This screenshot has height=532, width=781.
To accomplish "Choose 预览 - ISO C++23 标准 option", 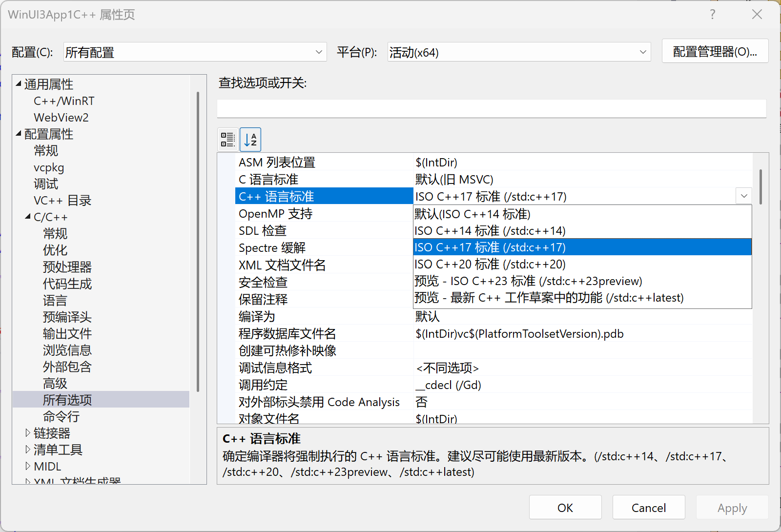I will [x=527, y=281].
